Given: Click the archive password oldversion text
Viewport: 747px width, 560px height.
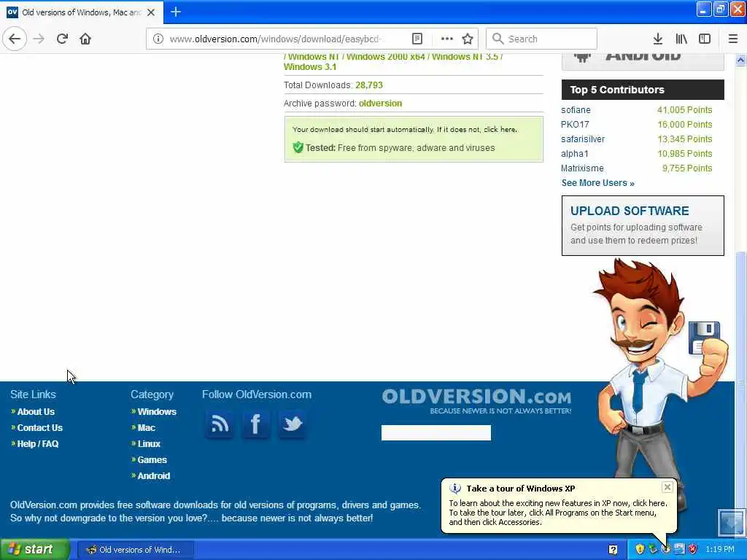Looking at the screenshot, I should [380, 104].
